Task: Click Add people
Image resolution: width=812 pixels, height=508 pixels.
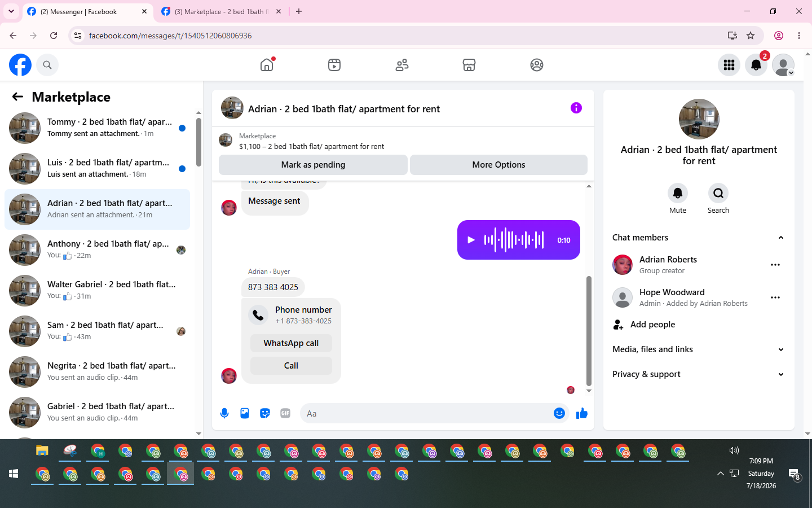Action: 652,325
